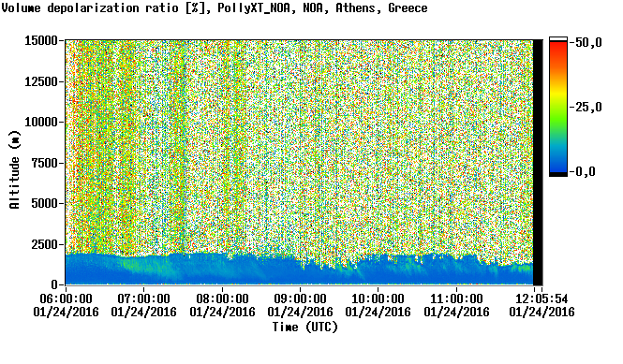Click the 08:00:00 time tick label
623x364 pixels.
click(222, 298)
